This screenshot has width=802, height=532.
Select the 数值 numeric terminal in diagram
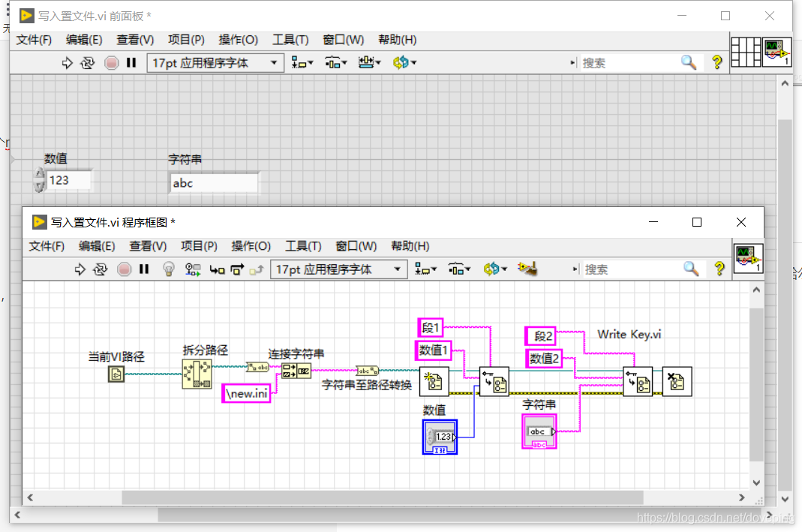tap(440, 437)
